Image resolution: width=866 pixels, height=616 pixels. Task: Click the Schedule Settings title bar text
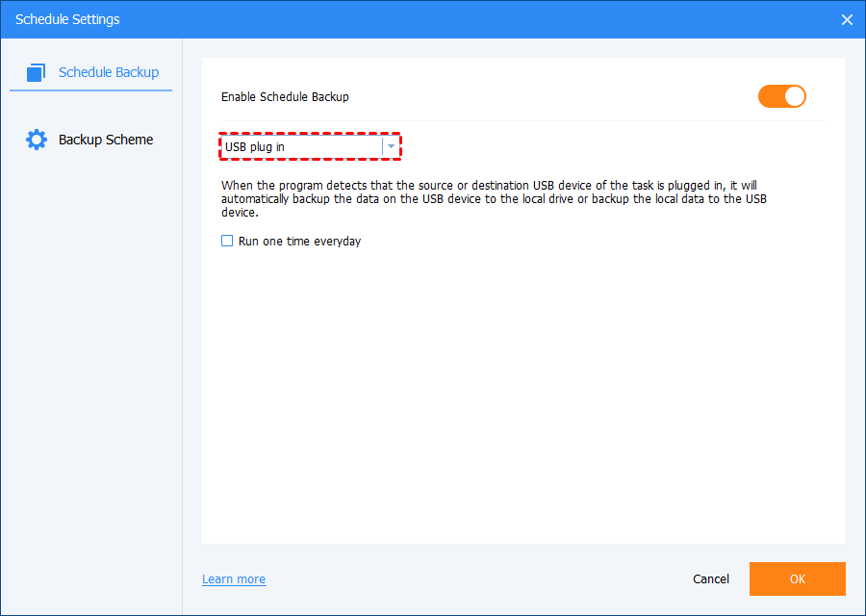click(x=67, y=19)
